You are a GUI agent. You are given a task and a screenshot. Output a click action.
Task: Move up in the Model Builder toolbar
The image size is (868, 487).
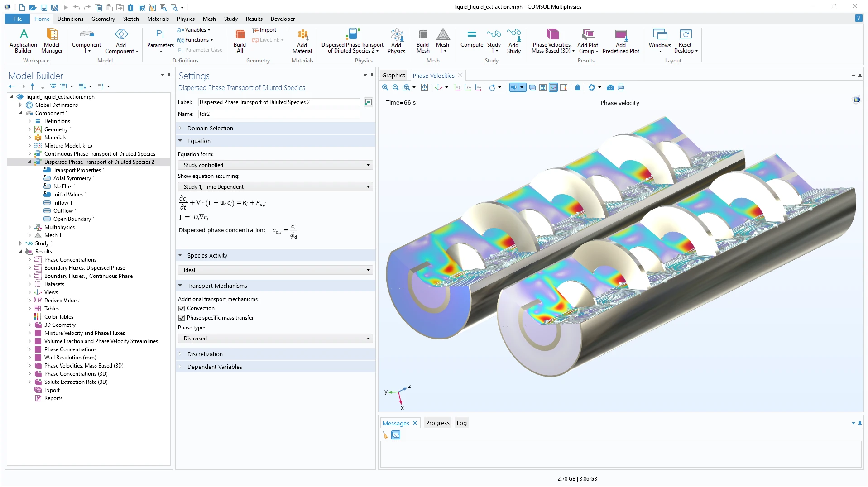[x=32, y=86]
